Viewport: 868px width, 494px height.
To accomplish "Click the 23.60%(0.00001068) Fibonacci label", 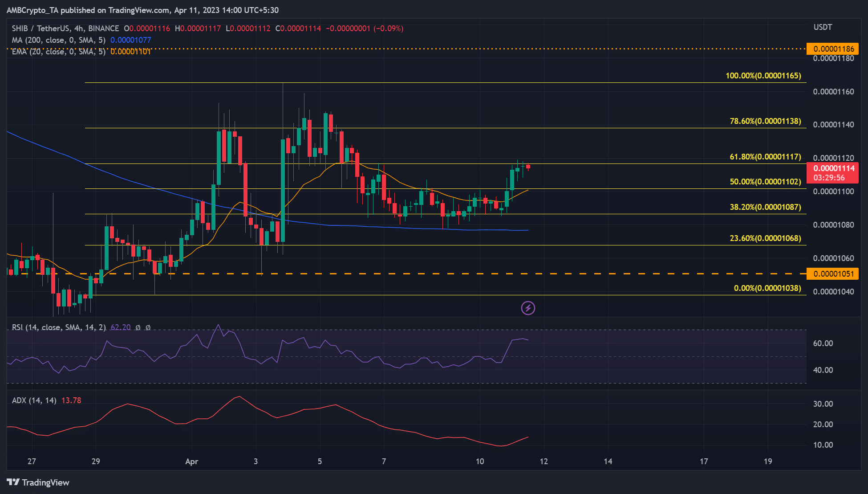I will (766, 238).
